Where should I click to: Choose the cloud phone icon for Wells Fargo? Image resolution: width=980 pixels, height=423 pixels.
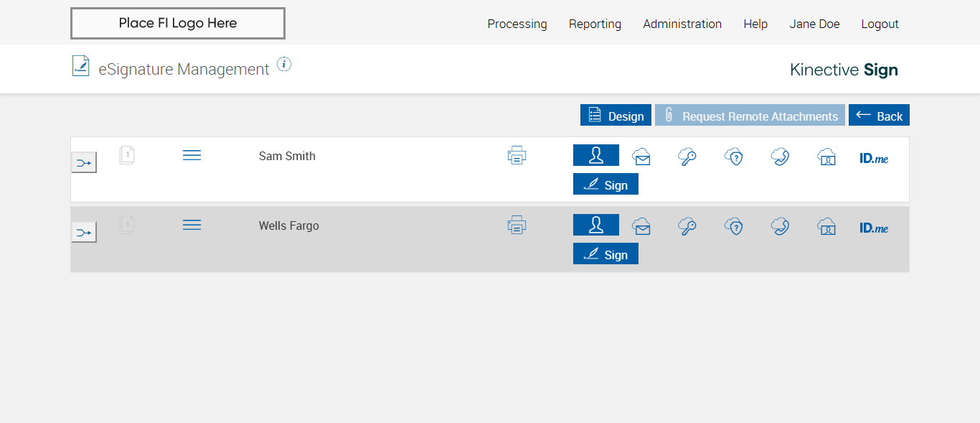pos(780,227)
